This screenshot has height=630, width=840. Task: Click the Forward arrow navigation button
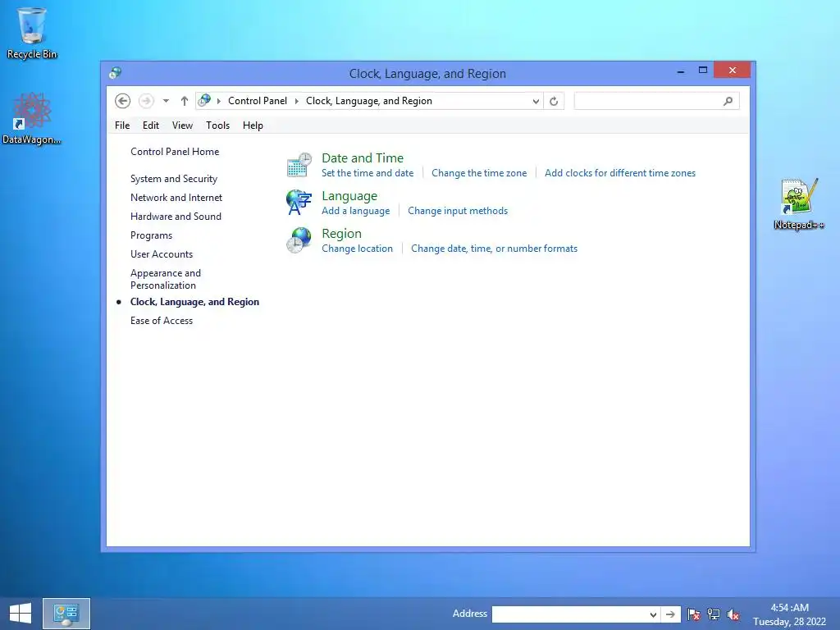[x=146, y=101]
